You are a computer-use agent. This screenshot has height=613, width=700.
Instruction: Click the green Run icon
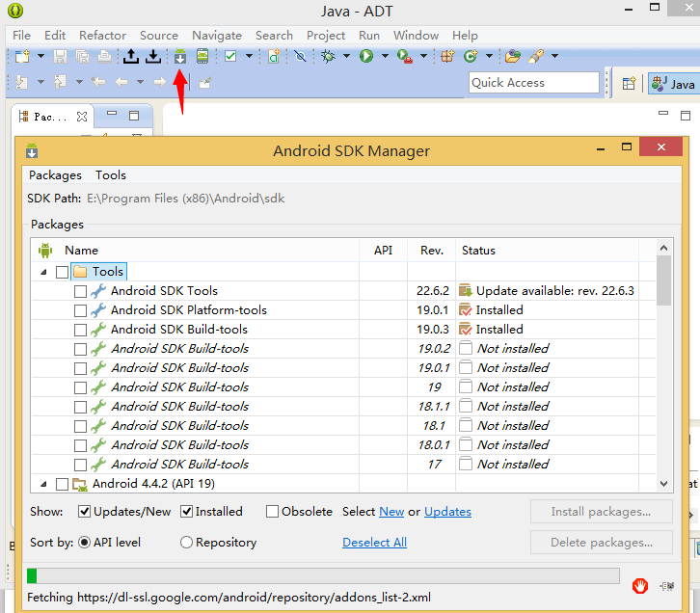click(366, 56)
